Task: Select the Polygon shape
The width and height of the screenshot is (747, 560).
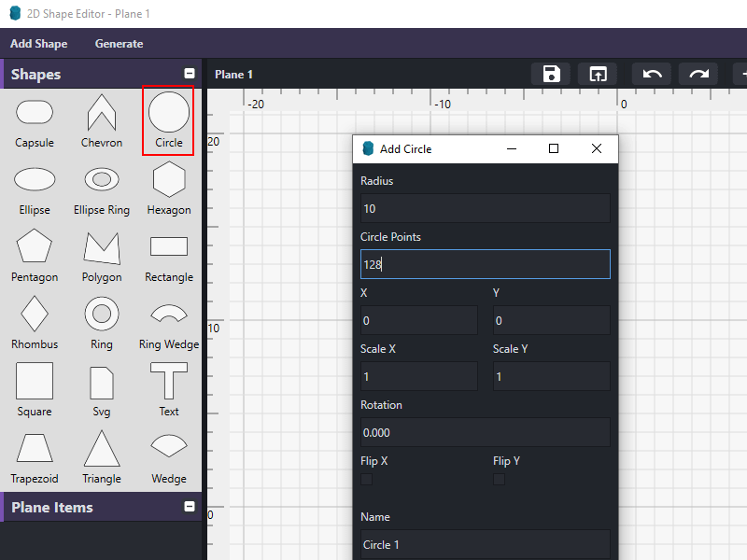Action: tap(102, 258)
